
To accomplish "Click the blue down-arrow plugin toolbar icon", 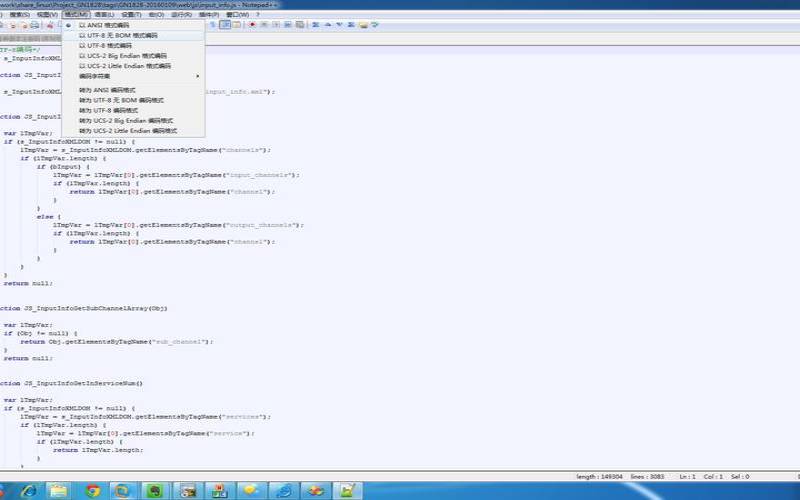I will (x=339, y=24).
